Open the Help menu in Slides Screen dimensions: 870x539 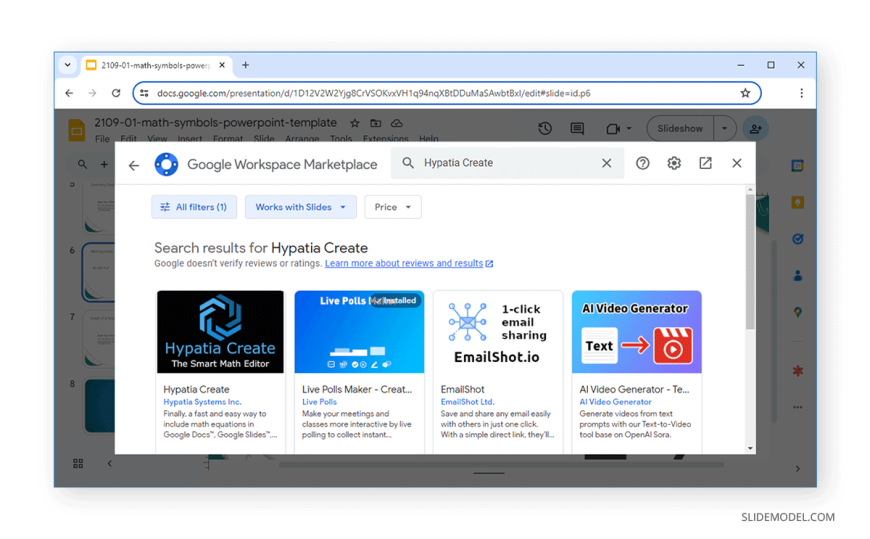coord(428,139)
